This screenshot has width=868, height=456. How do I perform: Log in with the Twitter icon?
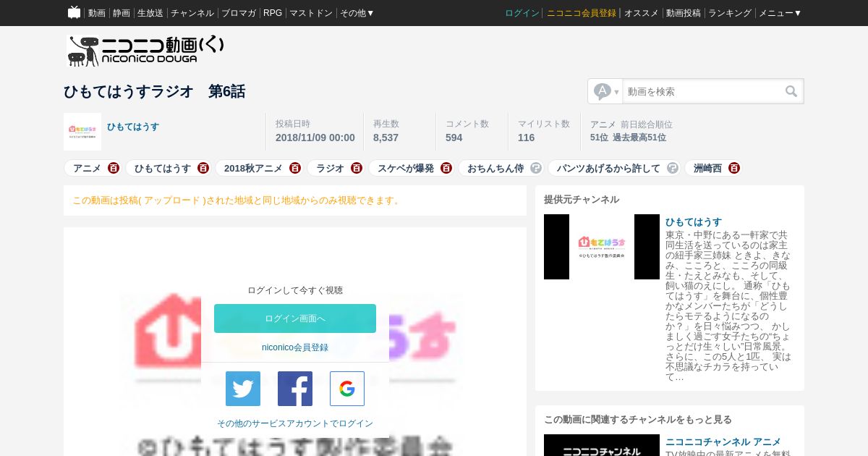pyautogui.click(x=243, y=389)
